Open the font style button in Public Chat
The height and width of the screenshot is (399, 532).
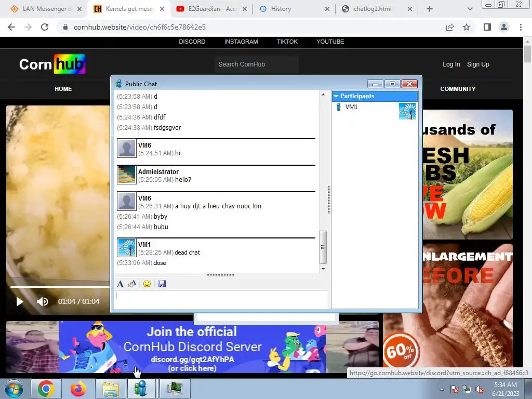coord(120,284)
